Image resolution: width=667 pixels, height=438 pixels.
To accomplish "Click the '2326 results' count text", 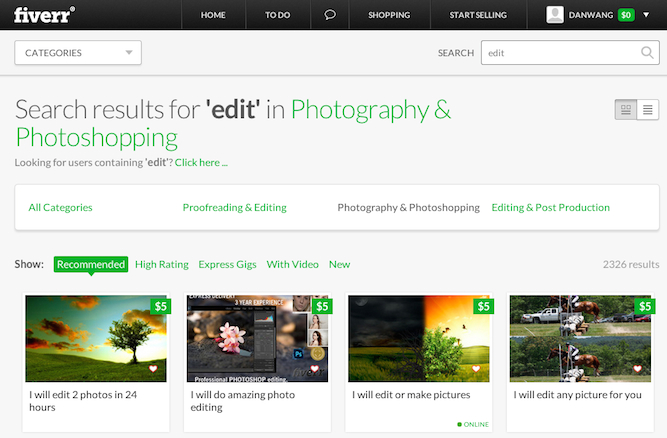I will (x=631, y=265).
